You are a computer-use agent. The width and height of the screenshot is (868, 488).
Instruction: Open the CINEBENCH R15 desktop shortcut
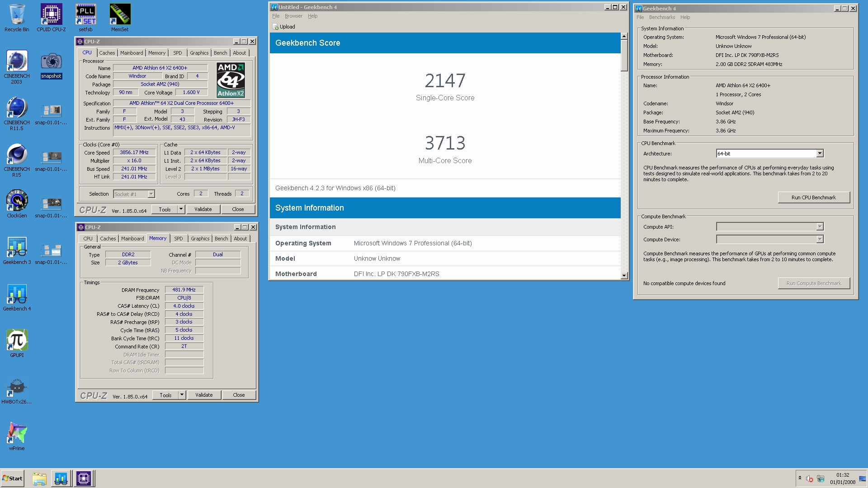[x=17, y=160]
